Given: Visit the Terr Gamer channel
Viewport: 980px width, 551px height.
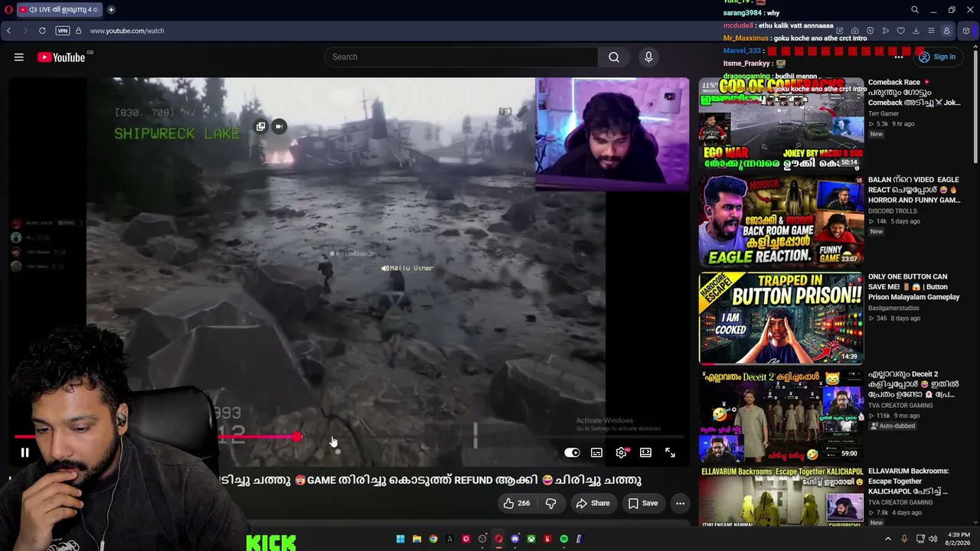Looking at the screenshot, I should [x=884, y=114].
